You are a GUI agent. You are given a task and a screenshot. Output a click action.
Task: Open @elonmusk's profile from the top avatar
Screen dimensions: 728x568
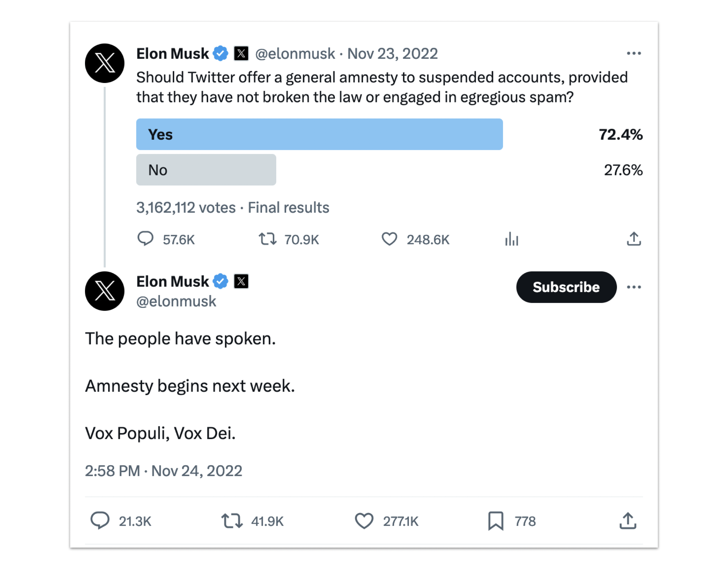(x=104, y=63)
